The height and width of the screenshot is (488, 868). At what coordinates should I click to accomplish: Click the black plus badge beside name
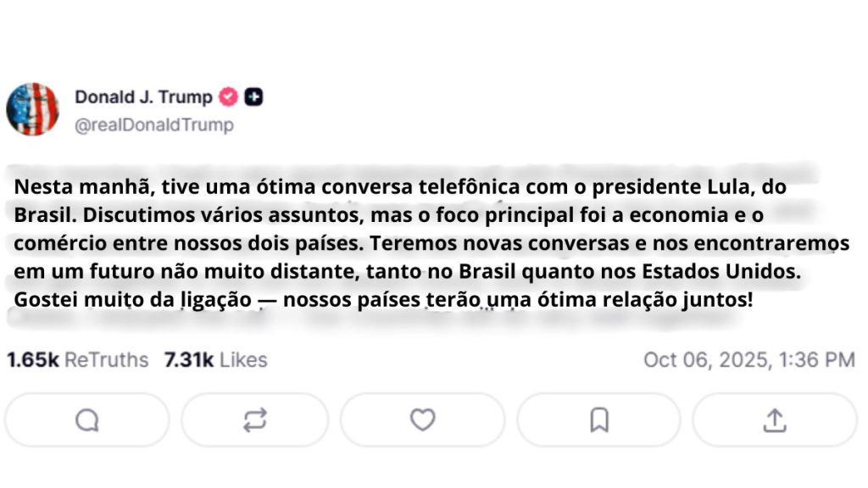[253, 97]
